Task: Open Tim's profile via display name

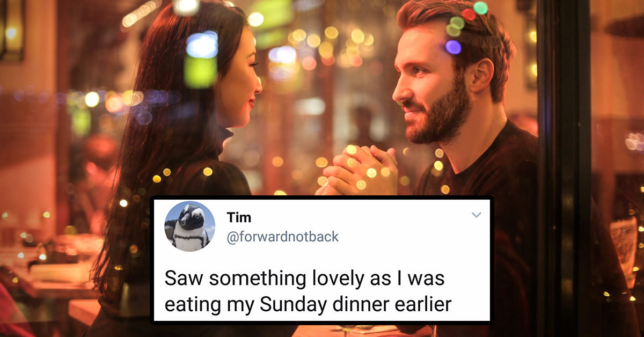Action: click(239, 217)
